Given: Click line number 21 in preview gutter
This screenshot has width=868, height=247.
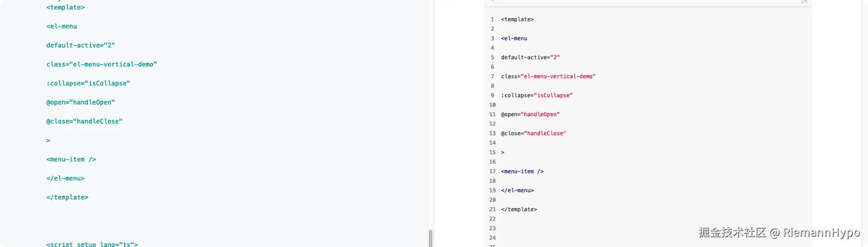Looking at the screenshot, I should tap(492, 209).
